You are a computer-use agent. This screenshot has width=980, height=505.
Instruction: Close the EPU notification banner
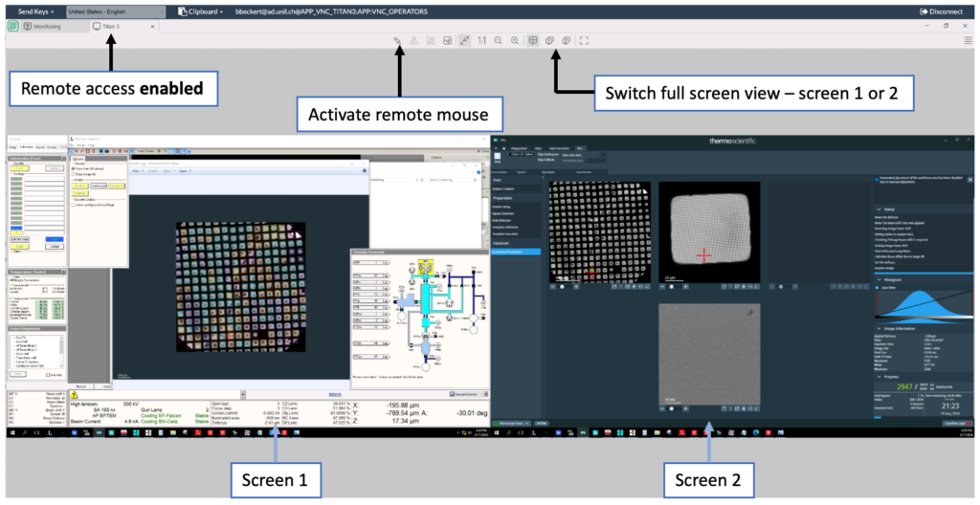(x=969, y=180)
